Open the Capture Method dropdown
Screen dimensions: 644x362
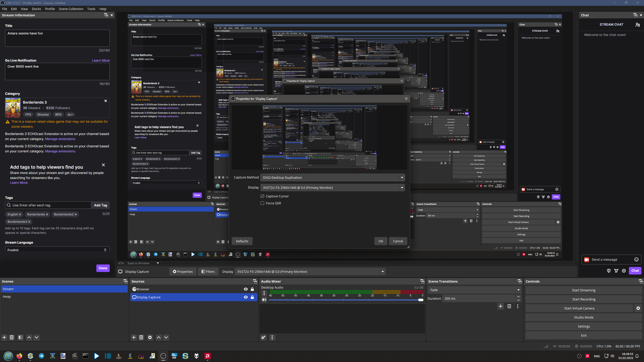point(332,177)
